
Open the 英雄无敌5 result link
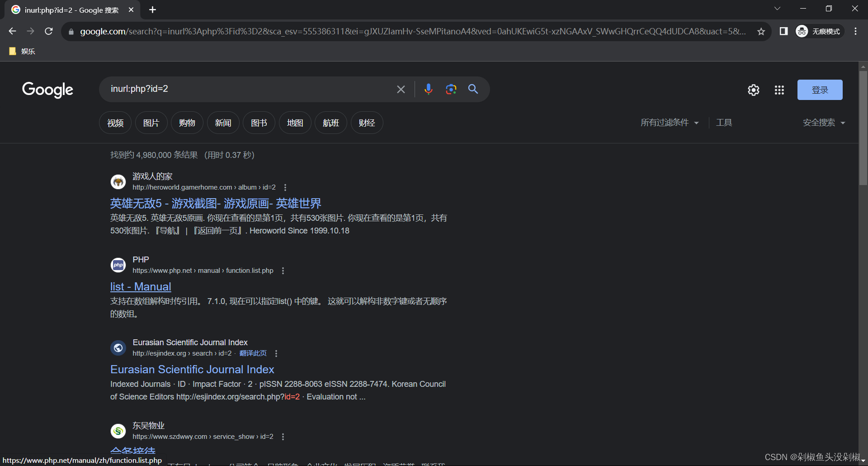coord(216,204)
